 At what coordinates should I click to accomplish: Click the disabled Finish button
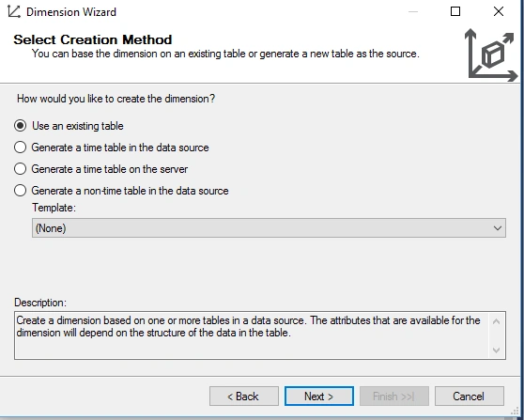click(394, 397)
